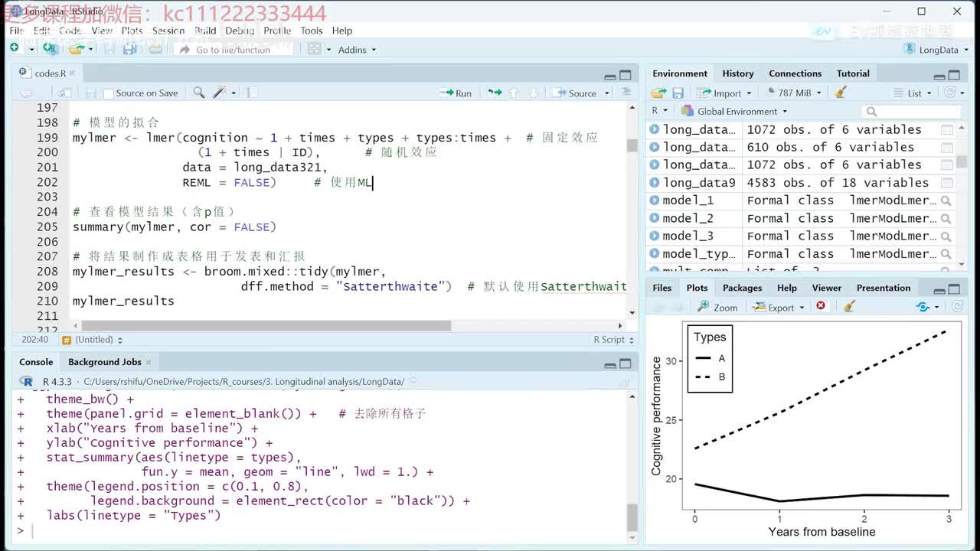Open the R Script file type dropdown

point(614,340)
